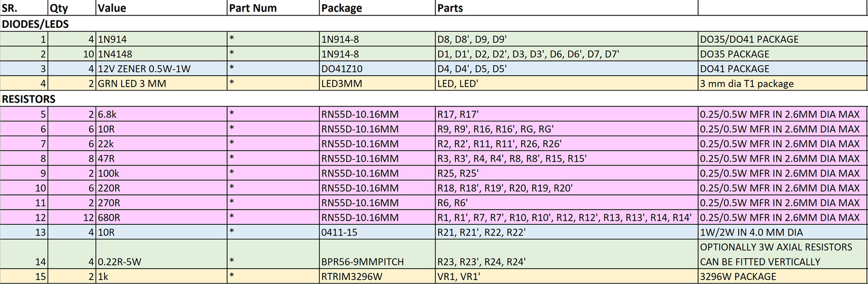Screen dimensions: 868x284
Task: Select the RTRIM3296W package cell
Action: 377,276
